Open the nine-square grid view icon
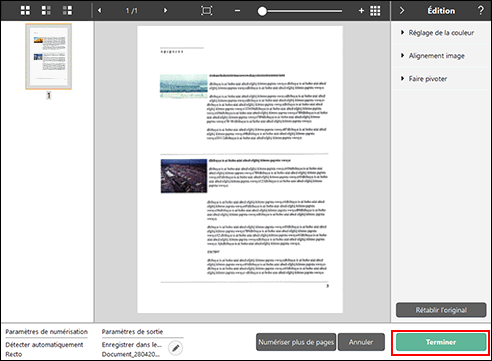 [x=375, y=11]
